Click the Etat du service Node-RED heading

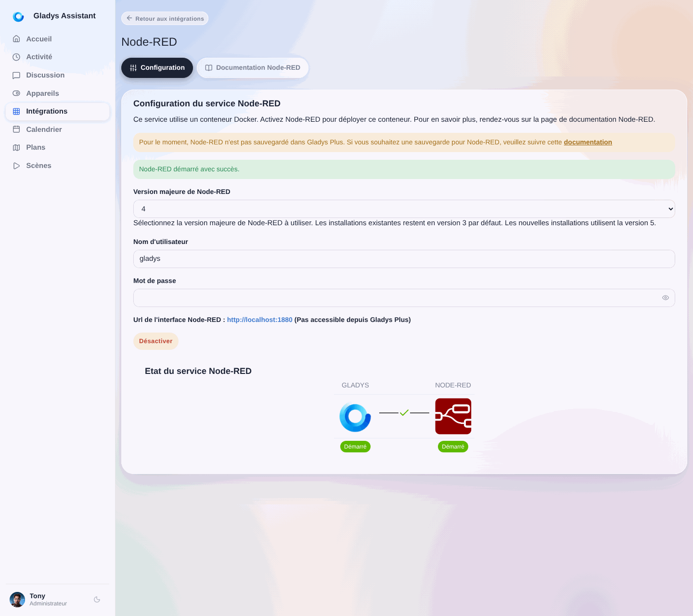pos(198,371)
